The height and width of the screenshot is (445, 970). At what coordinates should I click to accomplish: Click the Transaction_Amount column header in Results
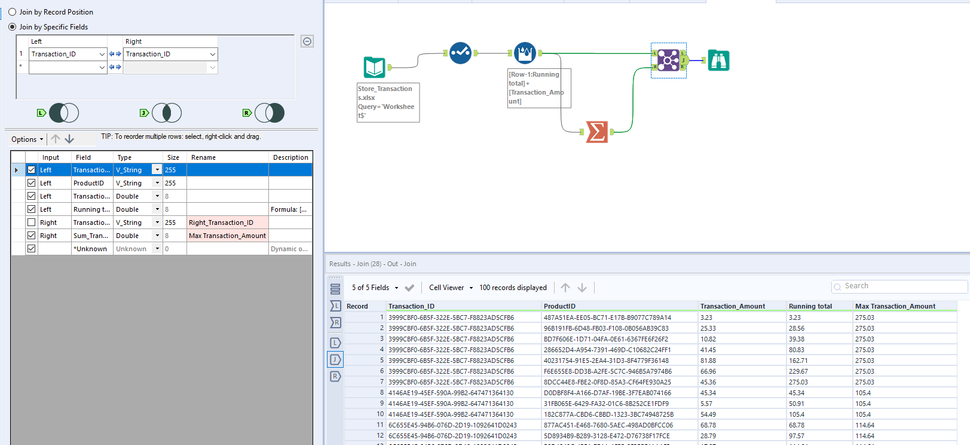[x=742, y=306]
